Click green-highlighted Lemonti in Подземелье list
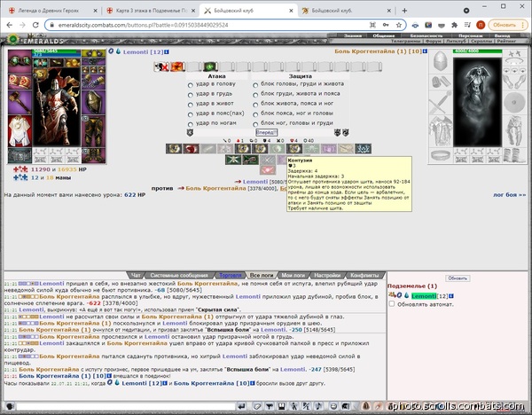This screenshot has width=532, height=415. coord(424,296)
